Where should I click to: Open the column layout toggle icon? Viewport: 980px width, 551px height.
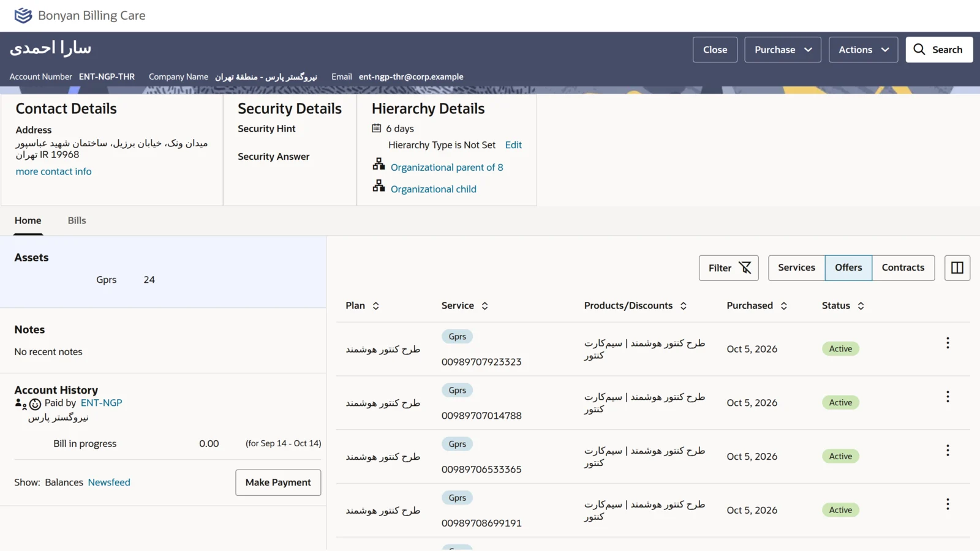957,268
